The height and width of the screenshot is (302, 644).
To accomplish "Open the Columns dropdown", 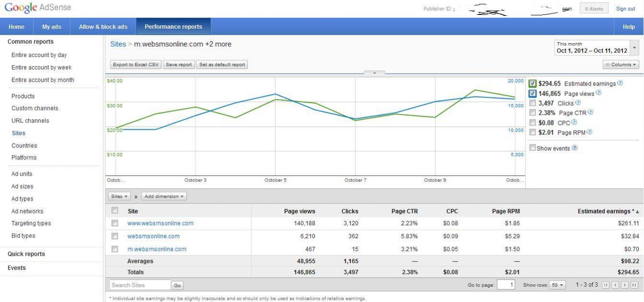I will pos(621,64).
